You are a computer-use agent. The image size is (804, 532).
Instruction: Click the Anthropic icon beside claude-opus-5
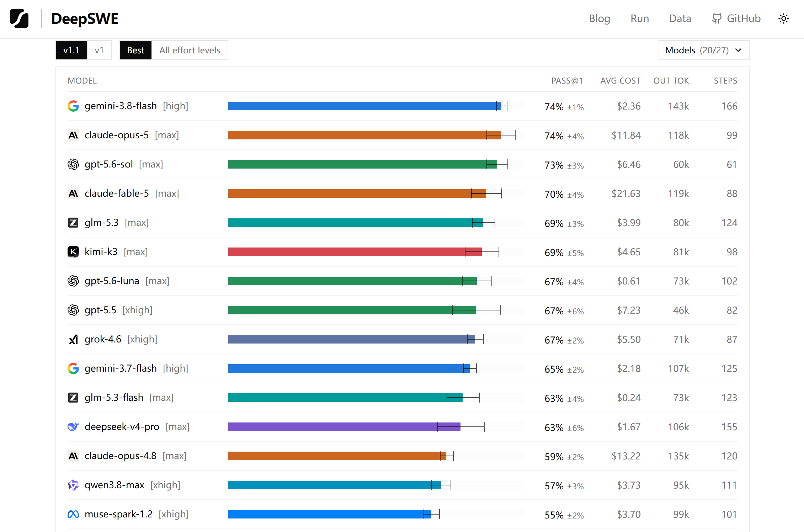click(x=73, y=135)
